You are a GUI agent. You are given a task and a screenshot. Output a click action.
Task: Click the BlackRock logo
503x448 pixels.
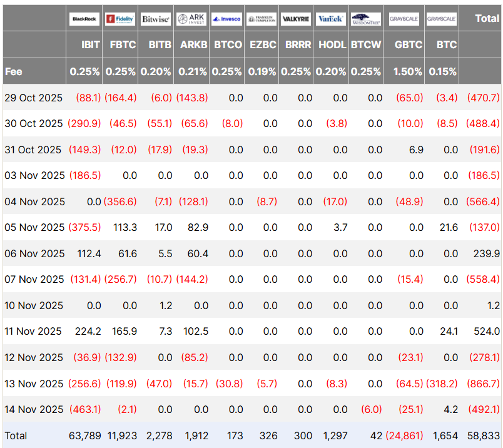[x=84, y=19]
